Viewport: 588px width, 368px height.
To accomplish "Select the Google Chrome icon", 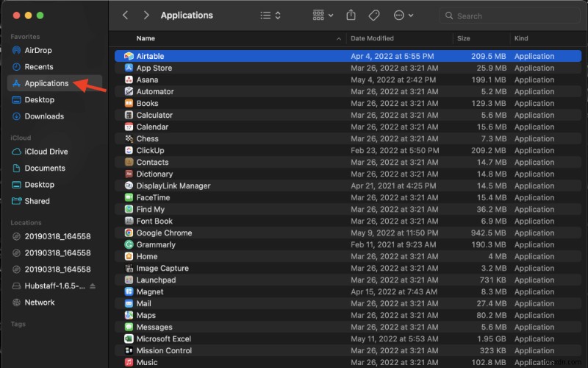I will pos(129,233).
